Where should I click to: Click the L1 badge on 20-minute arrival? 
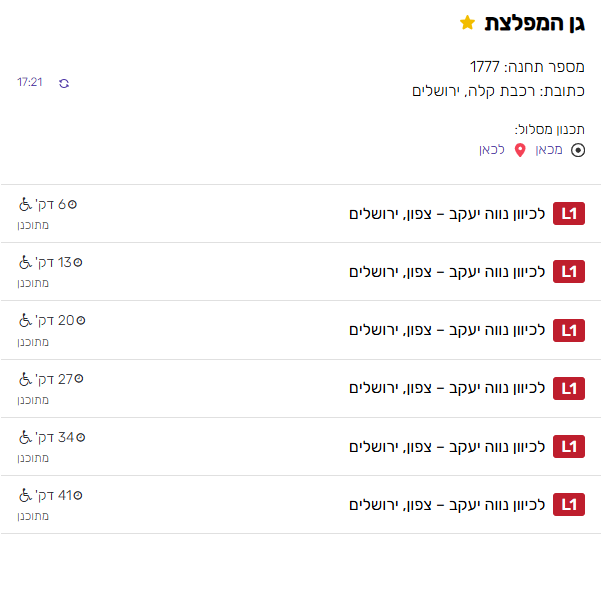click(x=569, y=330)
